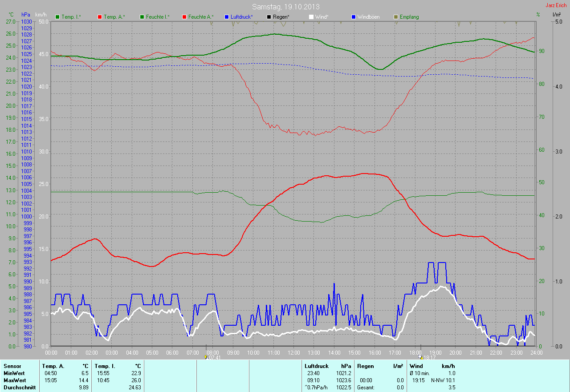The image size is (570, 392).
Task: Select the Wind* legend label
Action: point(322,17)
